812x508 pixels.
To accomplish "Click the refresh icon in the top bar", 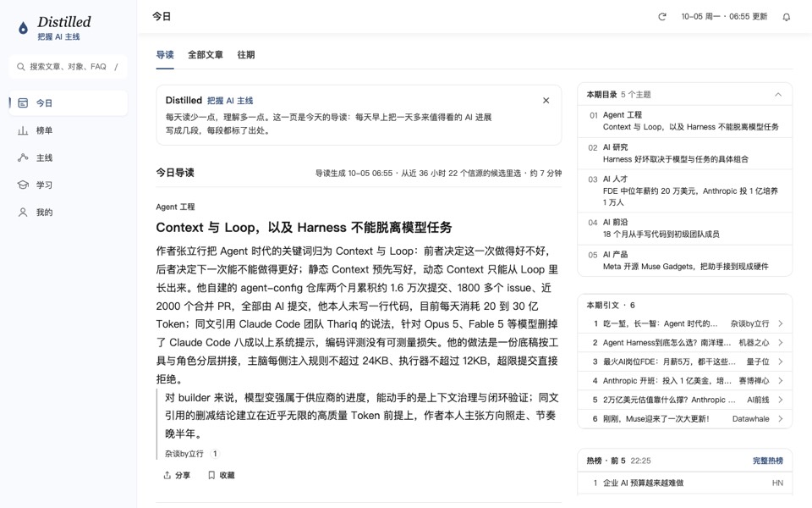I will pyautogui.click(x=661, y=17).
